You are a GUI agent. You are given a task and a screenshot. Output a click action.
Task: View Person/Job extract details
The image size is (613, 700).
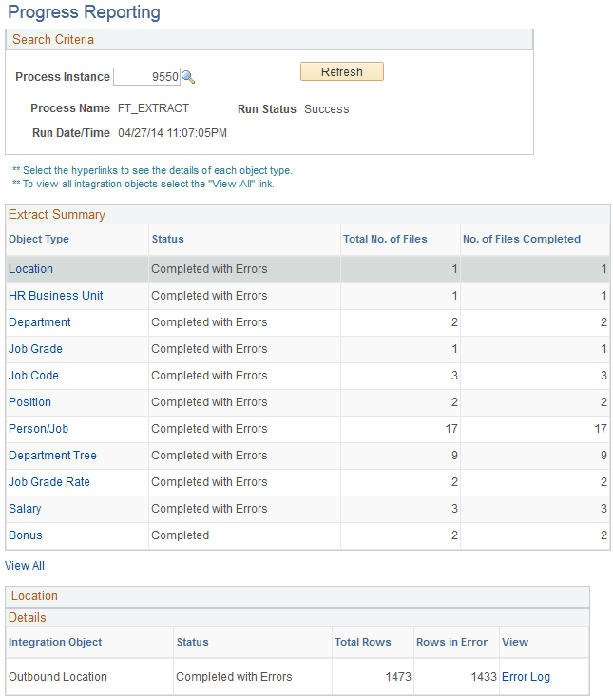click(x=39, y=429)
